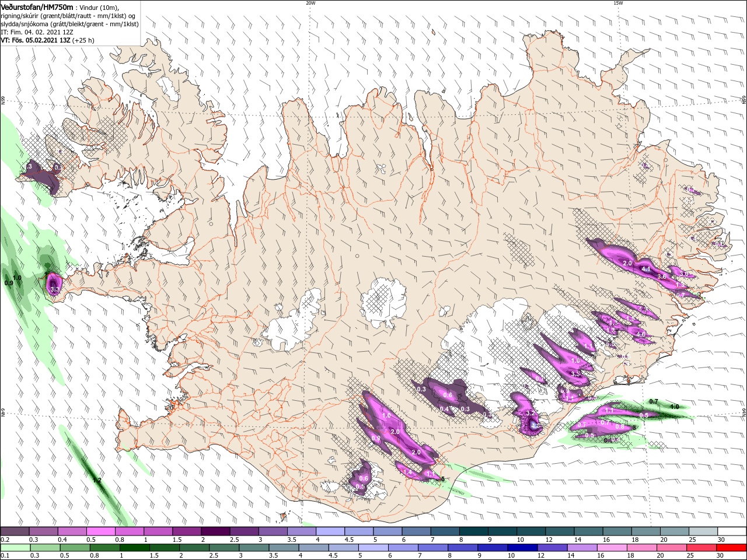Click the '1.2' rain value off the southwest coast
The width and height of the screenshot is (747, 560).
(97, 480)
